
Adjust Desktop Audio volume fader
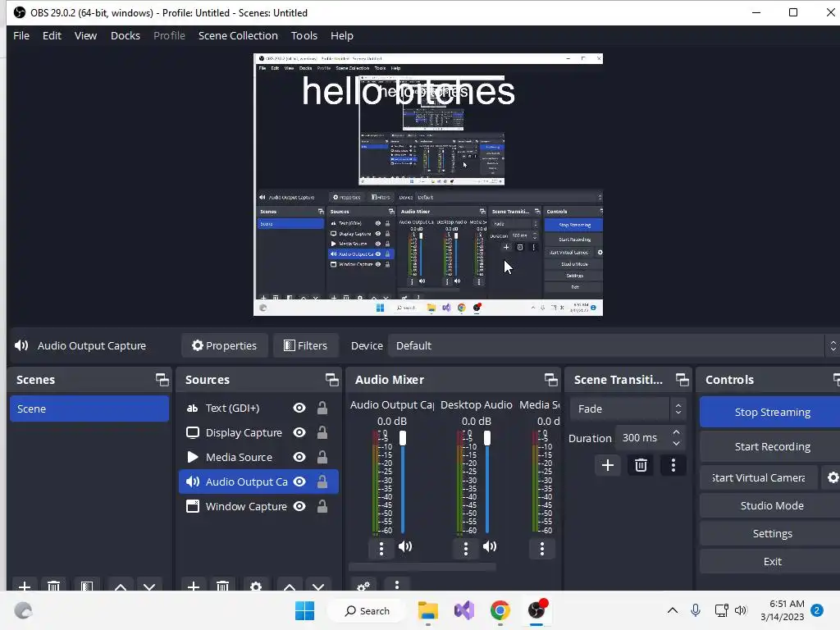(487, 438)
